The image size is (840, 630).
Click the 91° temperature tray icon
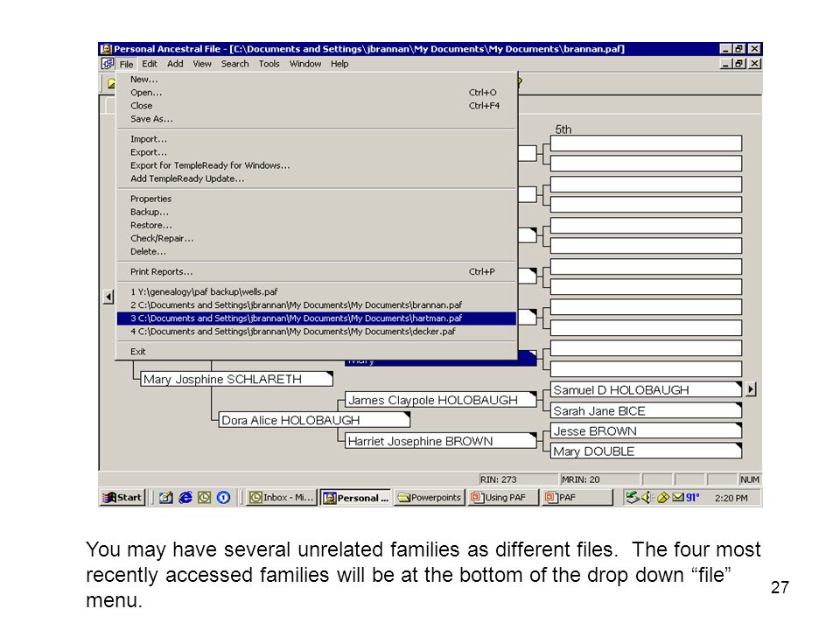(x=693, y=498)
